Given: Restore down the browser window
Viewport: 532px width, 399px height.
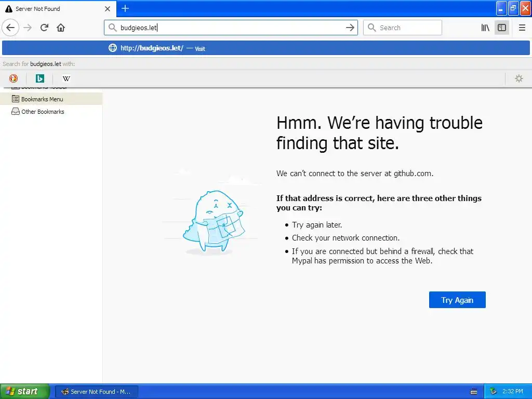Looking at the screenshot, I should click(x=513, y=8).
